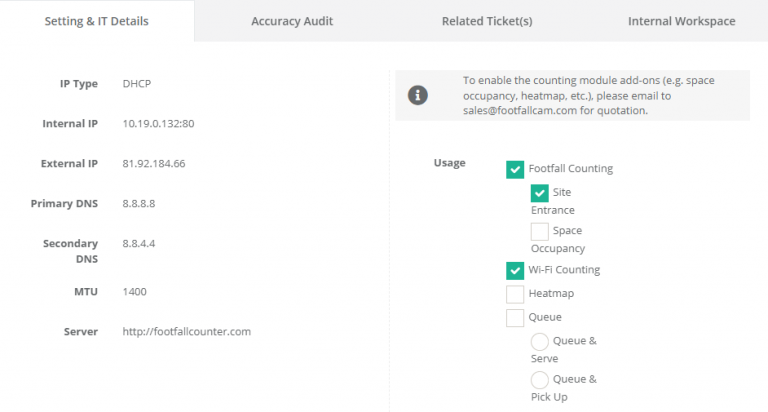Screen dimensions: 768x412
Task: Click the info icon in notice banner
Action: [418, 95]
